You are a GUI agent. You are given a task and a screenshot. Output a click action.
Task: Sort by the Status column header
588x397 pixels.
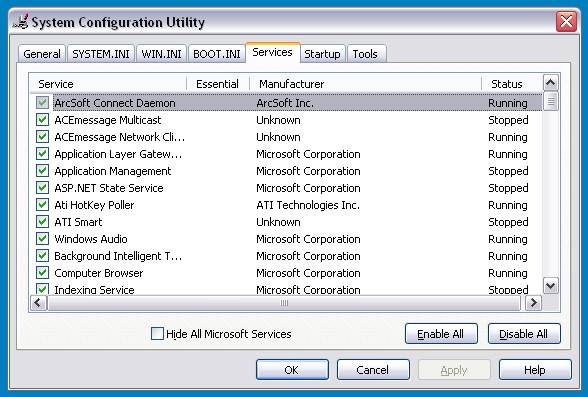point(512,84)
